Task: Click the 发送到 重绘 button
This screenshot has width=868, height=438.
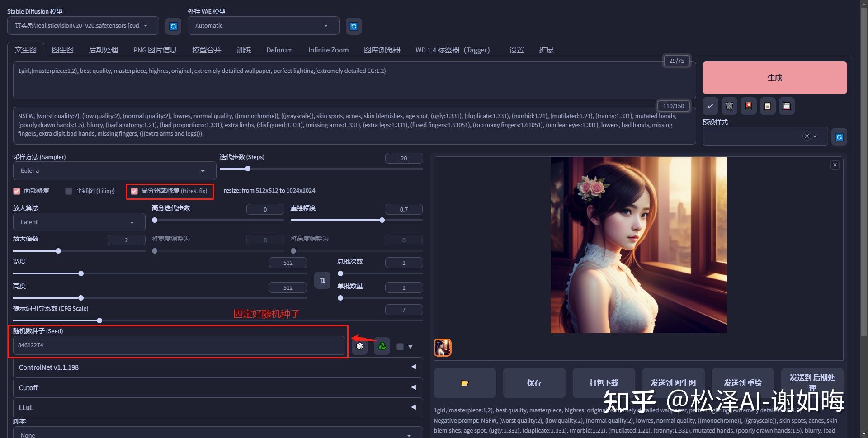Action: point(743,382)
